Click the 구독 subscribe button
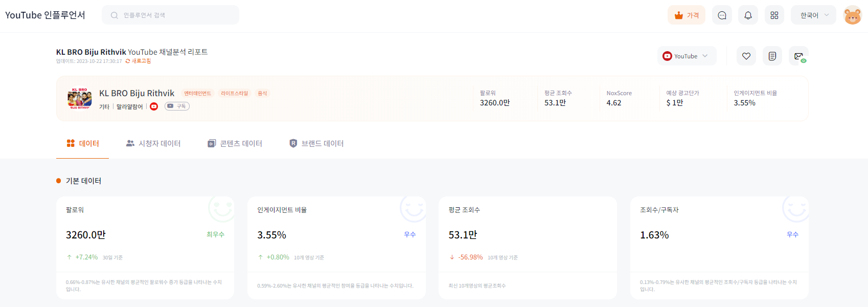868x307 pixels. pos(177,106)
